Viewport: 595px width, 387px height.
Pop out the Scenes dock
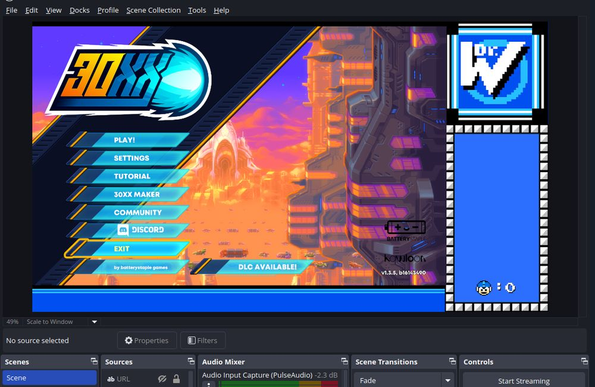[94, 361]
